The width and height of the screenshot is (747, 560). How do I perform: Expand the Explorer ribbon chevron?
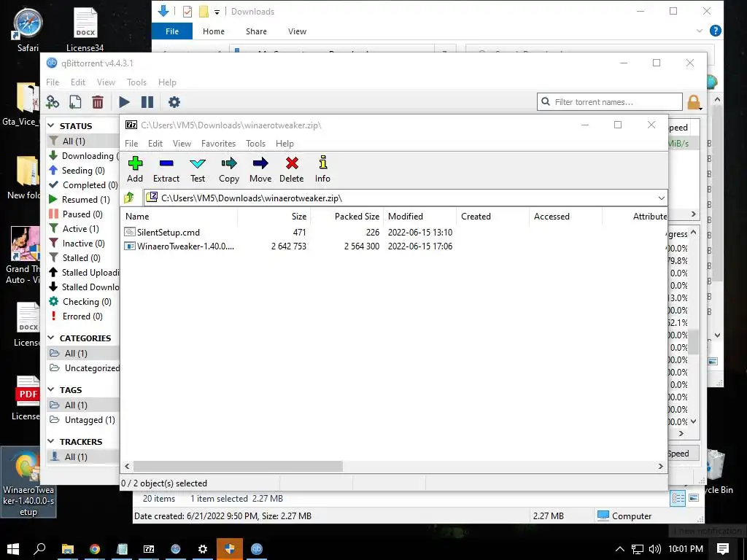click(x=700, y=31)
